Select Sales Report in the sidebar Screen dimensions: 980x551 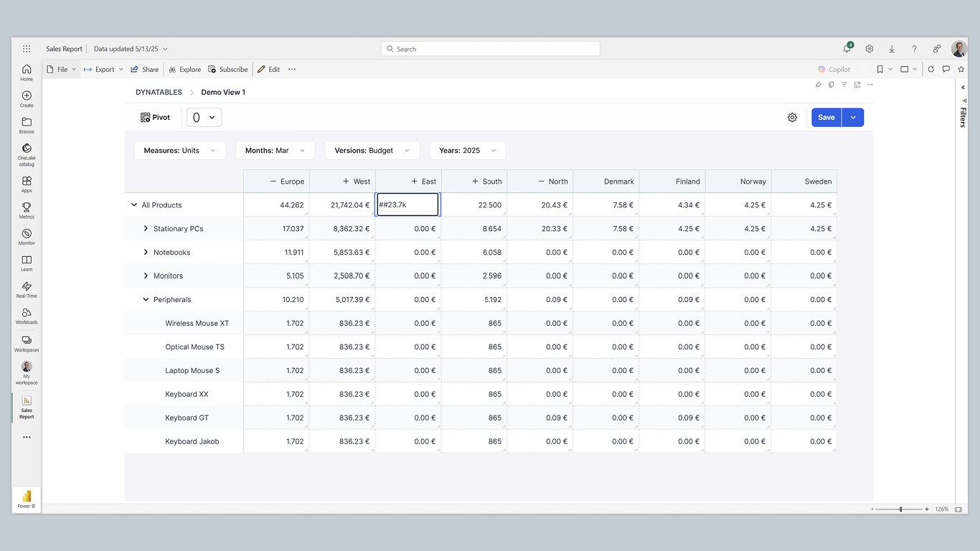(27, 407)
